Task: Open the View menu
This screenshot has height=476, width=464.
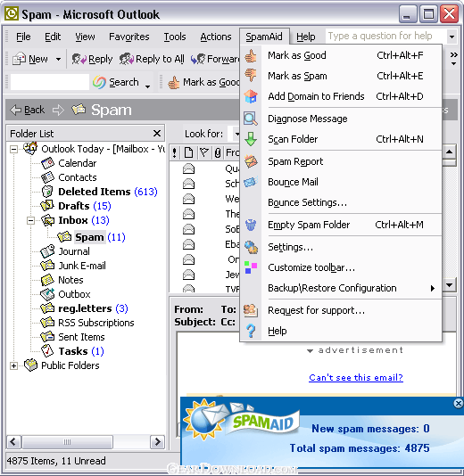Action: [x=85, y=37]
